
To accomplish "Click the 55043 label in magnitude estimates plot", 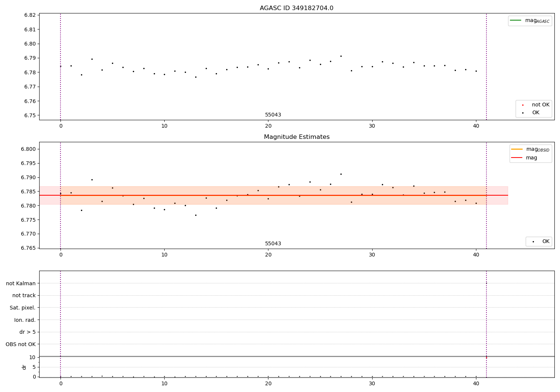I will point(273,244).
